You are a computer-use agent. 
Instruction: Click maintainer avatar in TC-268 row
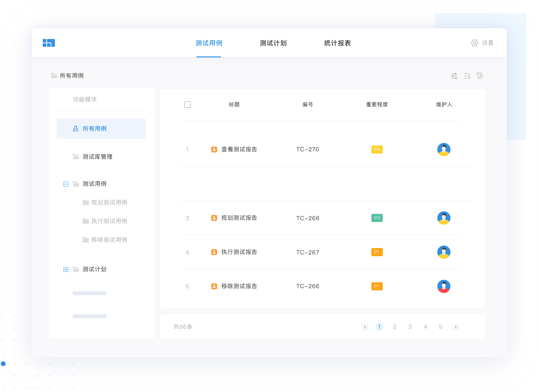click(444, 218)
